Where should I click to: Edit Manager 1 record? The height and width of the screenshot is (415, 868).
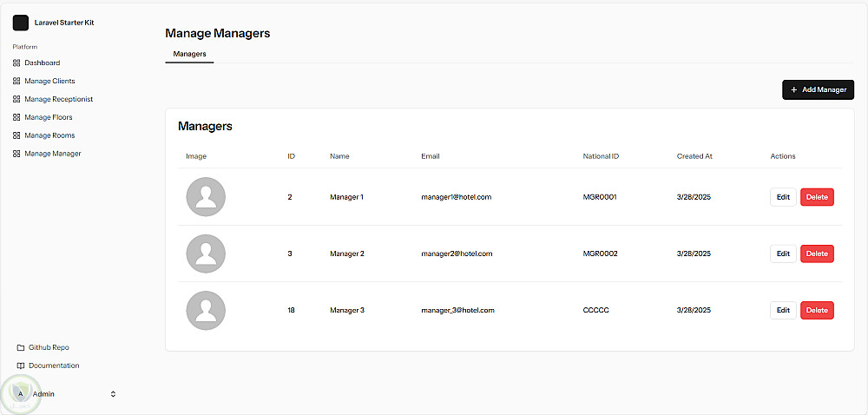click(783, 197)
